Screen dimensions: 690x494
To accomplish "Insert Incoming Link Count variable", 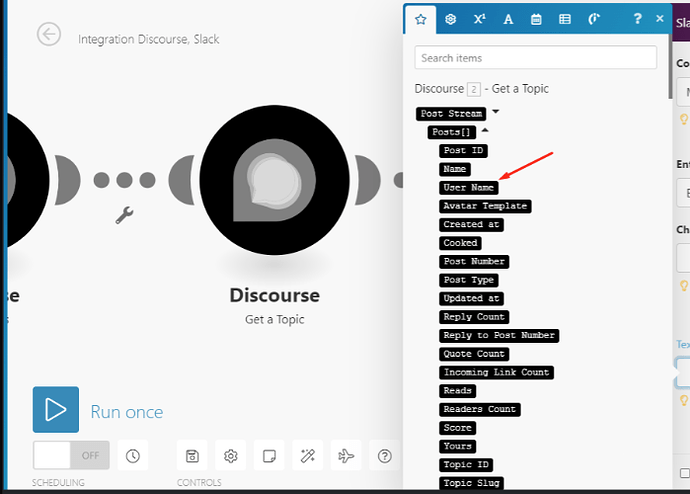I will coord(496,372).
